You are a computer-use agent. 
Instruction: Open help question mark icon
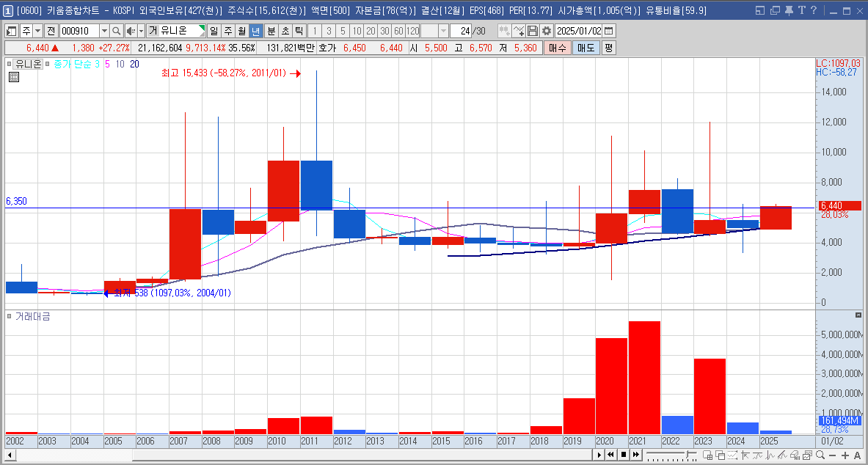(x=813, y=10)
